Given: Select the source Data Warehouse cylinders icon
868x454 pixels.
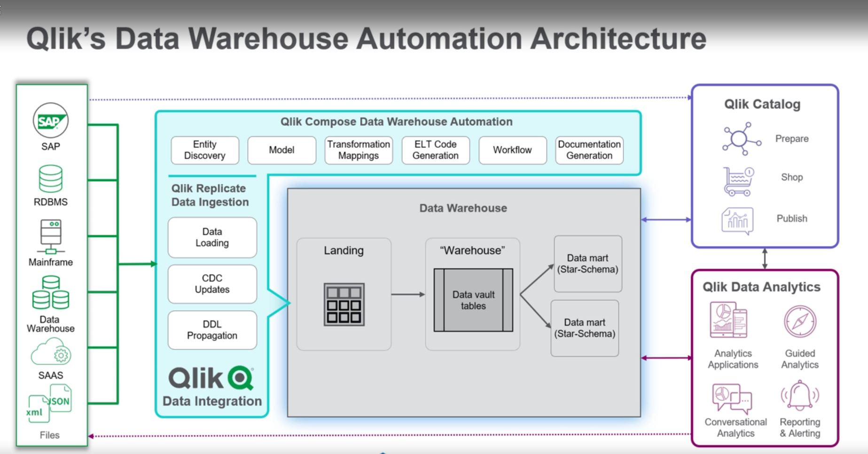Looking at the screenshot, I should click(50, 292).
